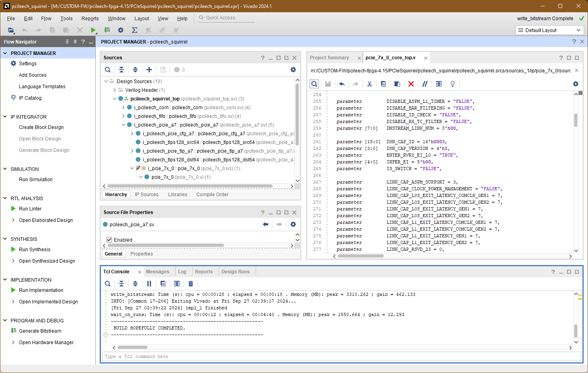
Task: Collapse the PROJECT MANAGER section
Action: [5, 53]
